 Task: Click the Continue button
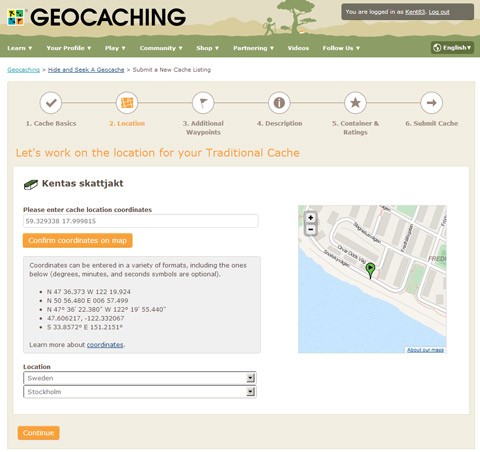click(x=38, y=433)
